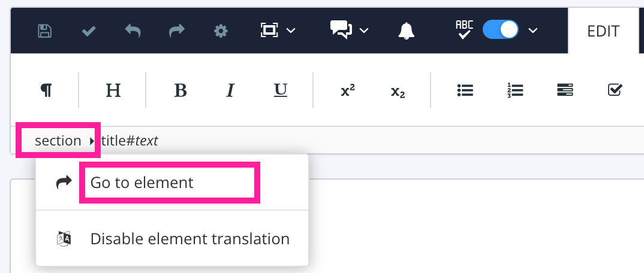644x273 pixels.
Task: Toggle underline formatting
Action: pyautogui.click(x=280, y=90)
